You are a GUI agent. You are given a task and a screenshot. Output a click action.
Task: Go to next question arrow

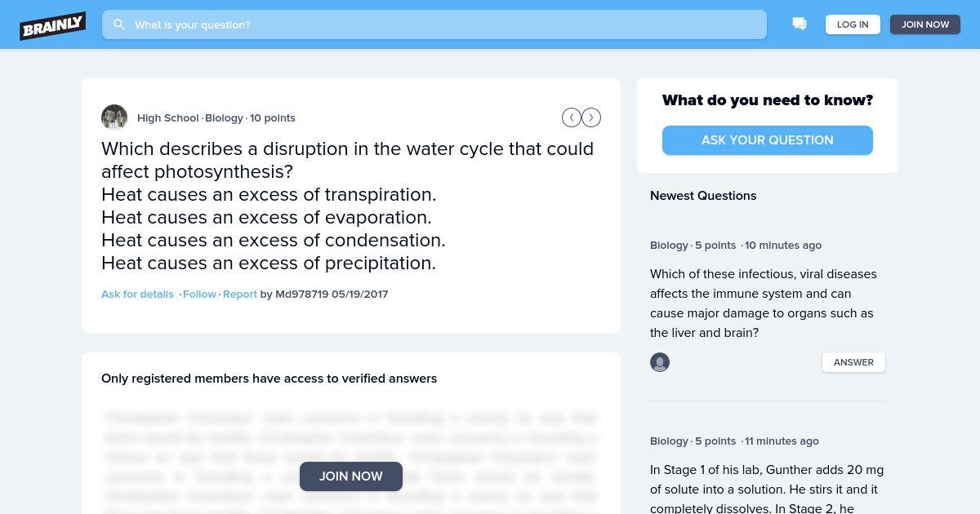click(591, 117)
